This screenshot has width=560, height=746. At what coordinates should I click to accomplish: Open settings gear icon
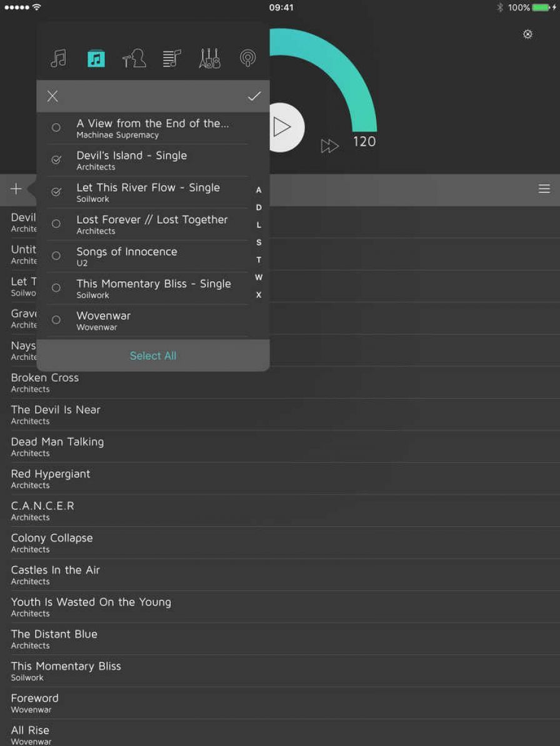click(x=527, y=34)
